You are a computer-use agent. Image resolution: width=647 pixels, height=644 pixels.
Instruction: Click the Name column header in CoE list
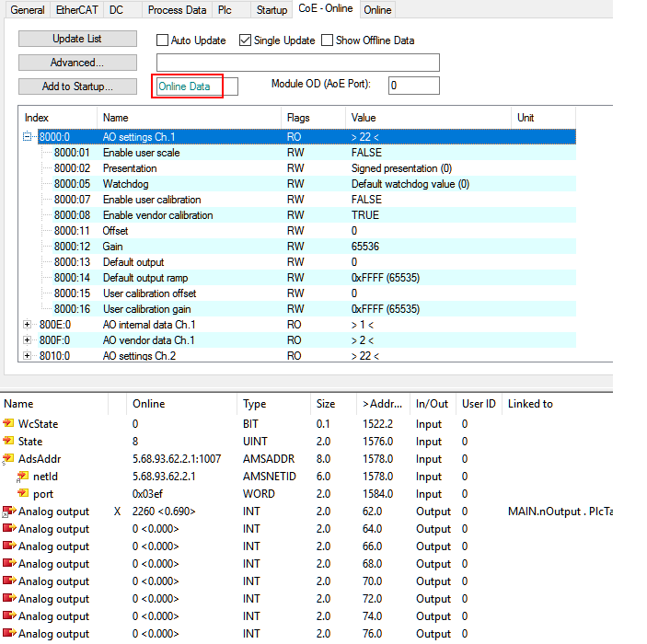[189, 118]
